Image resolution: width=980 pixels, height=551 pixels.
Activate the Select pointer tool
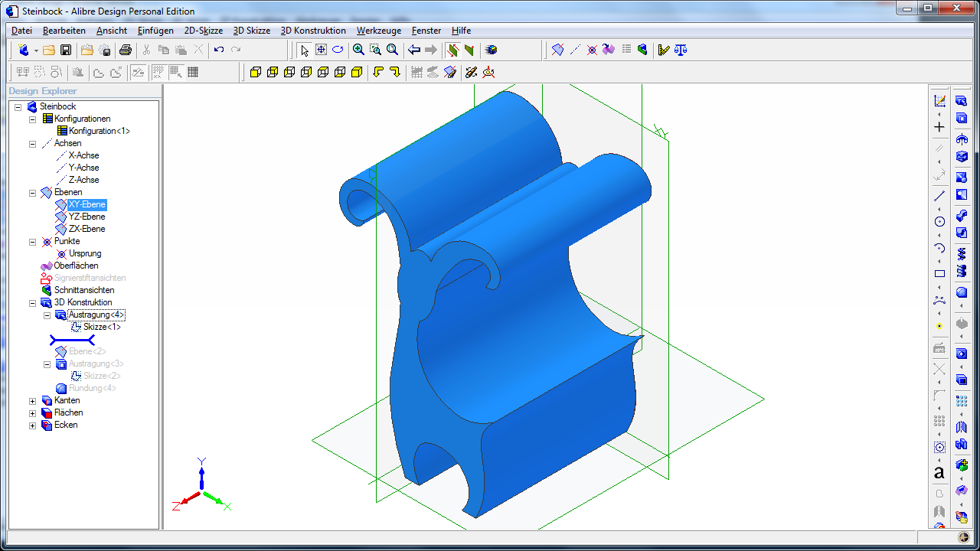click(x=304, y=50)
